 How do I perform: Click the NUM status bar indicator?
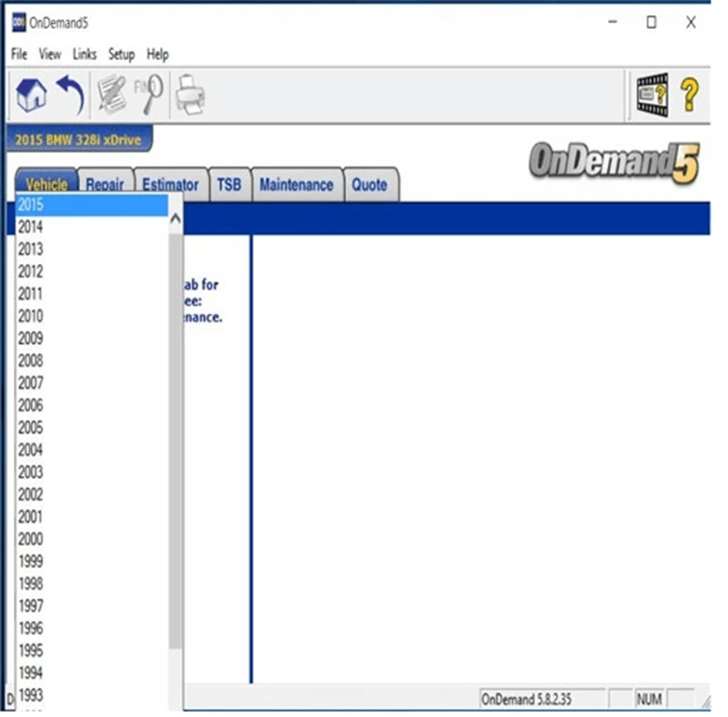tap(649, 699)
